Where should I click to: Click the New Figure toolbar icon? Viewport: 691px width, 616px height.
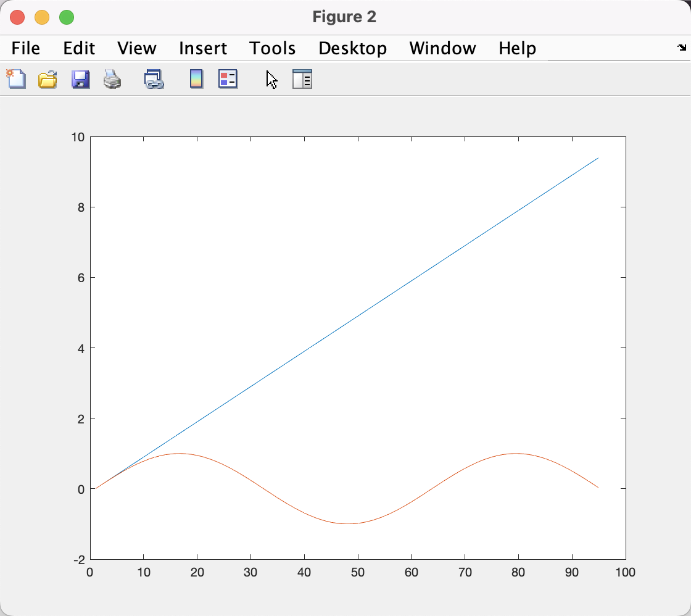(16, 80)
